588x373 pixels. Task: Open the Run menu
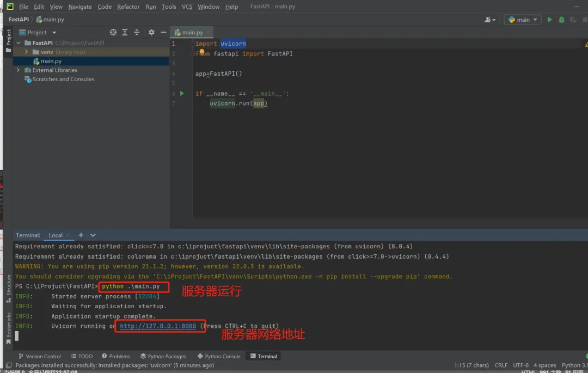[151, 7]
